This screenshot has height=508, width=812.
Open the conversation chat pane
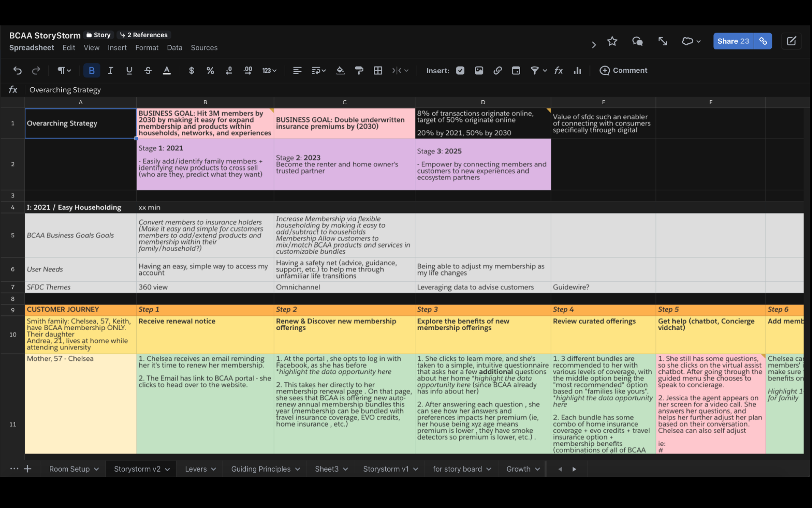pyautogui.click(x=637, y=41)
